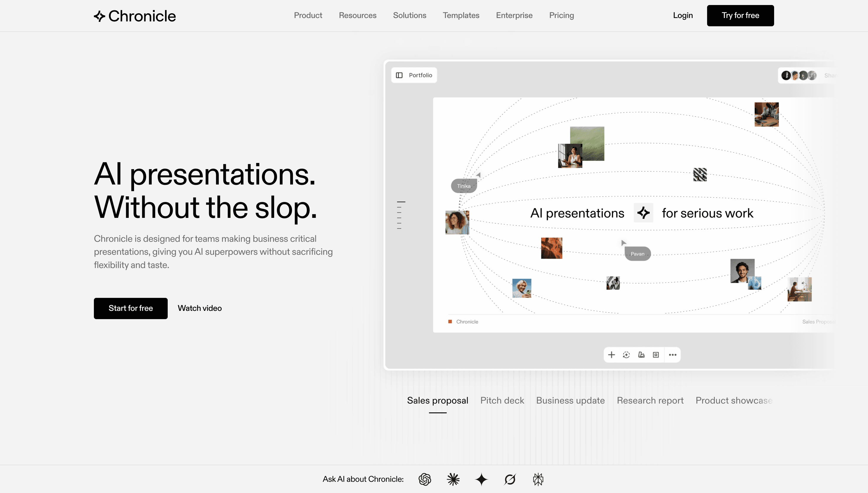
Task: Click the Start for free button
Action: (131, 308)
